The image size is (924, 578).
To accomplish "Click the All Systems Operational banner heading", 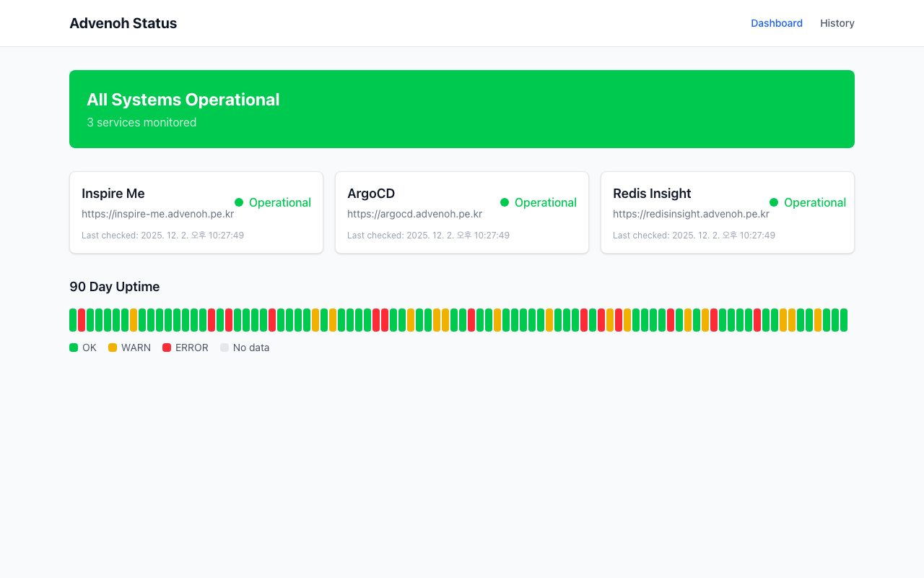I will (183, 100).
